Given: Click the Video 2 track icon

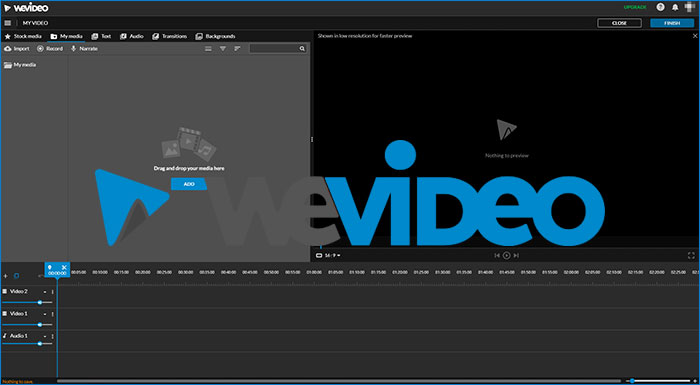Looking at the screenshot, I should tap(5, 291).
